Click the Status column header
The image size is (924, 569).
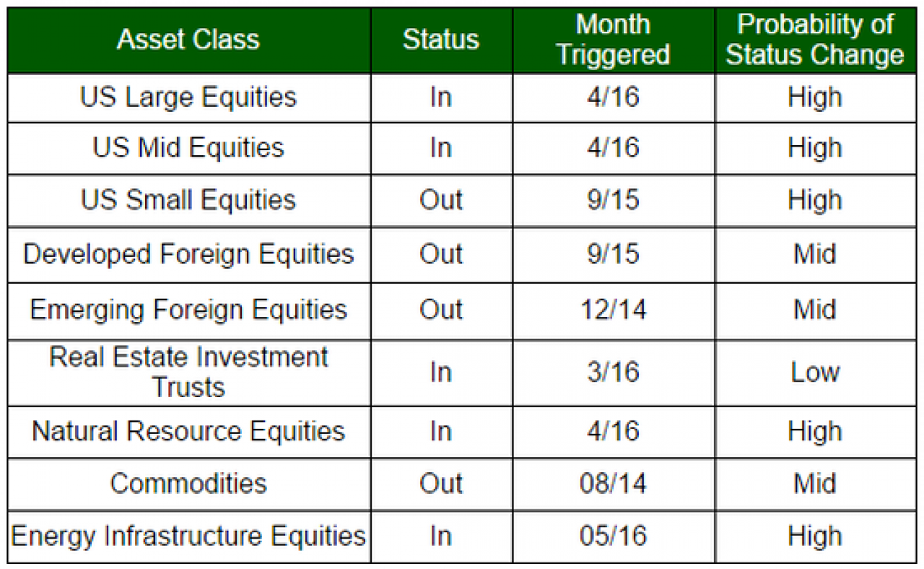(441, 40)
